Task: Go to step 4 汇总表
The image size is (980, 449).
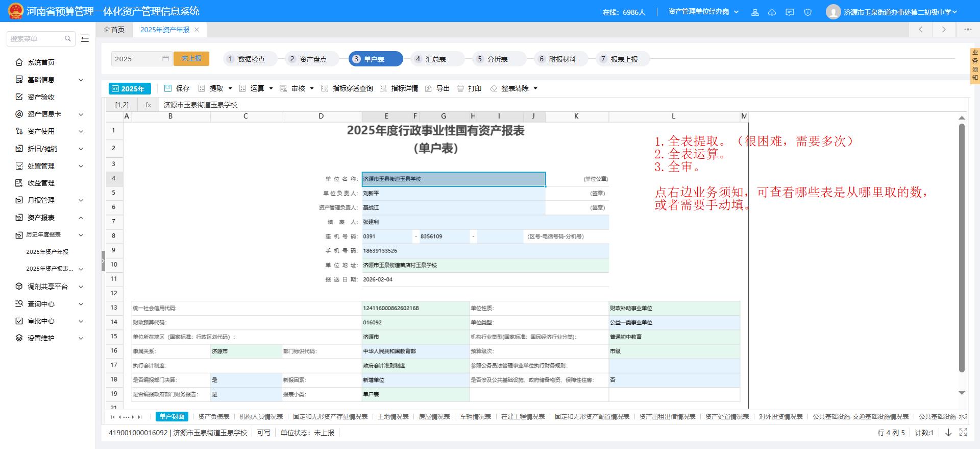Action: point(437,59)
